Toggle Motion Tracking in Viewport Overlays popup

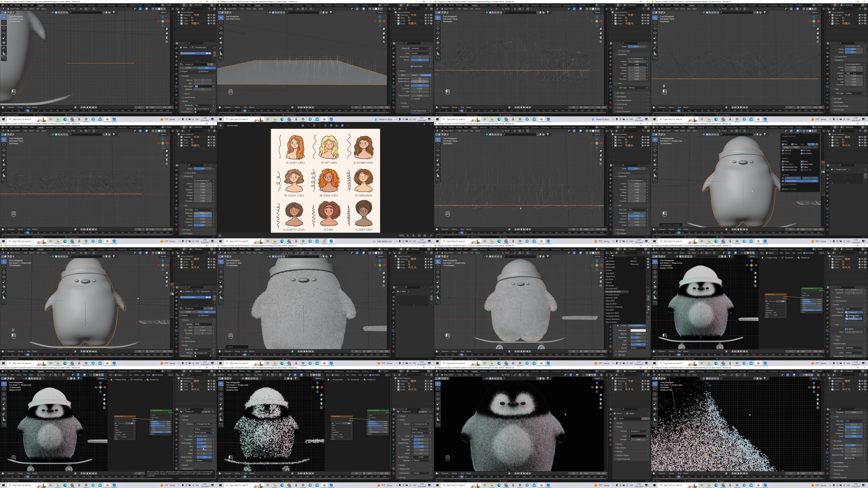[x=783, y=189]
